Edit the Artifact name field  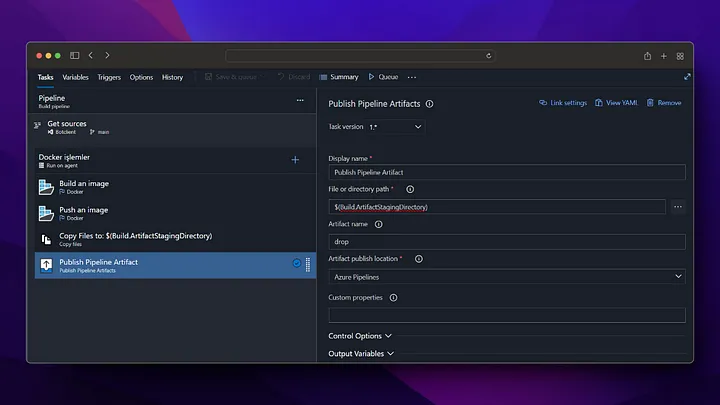507,242
